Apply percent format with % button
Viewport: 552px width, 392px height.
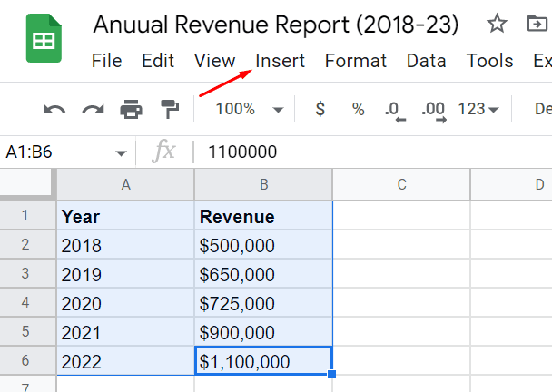(358, 109)
